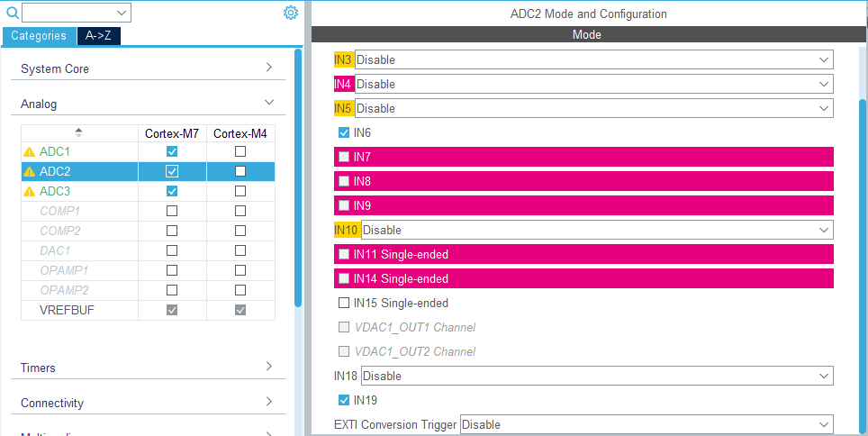868x436 pixels.
Task: Click the sort arrows in table header
Action: (x=78, y=132)
